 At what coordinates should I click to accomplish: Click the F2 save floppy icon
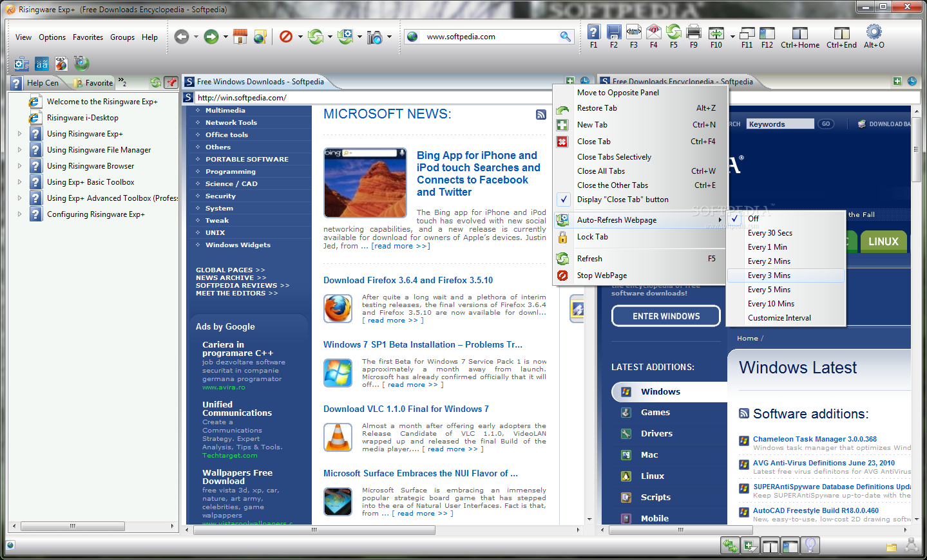point(614,32)
